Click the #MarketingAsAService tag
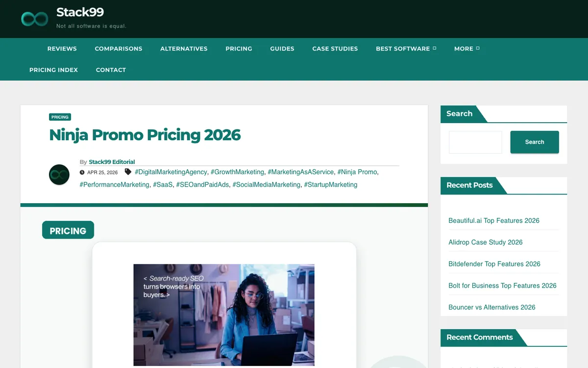Screen dimensions: 588x368 pos(300,172)
